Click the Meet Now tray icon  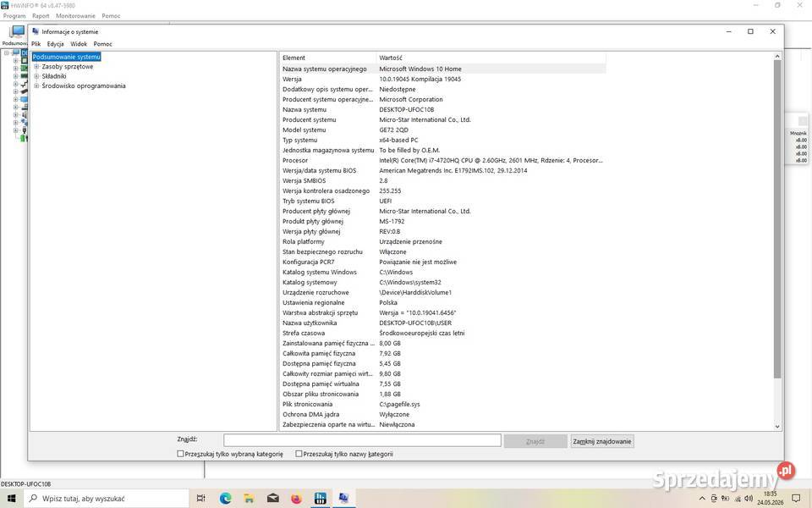(x=714, y=499)
